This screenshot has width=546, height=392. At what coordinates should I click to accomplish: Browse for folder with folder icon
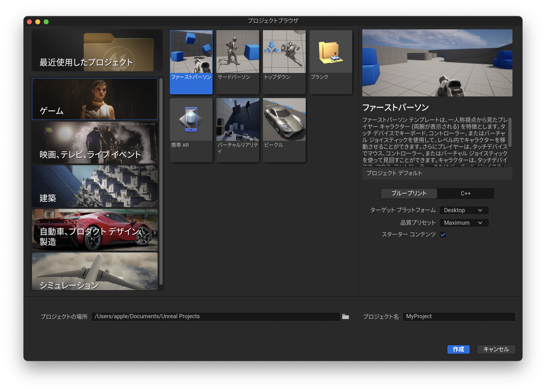[x=346, y=317]
